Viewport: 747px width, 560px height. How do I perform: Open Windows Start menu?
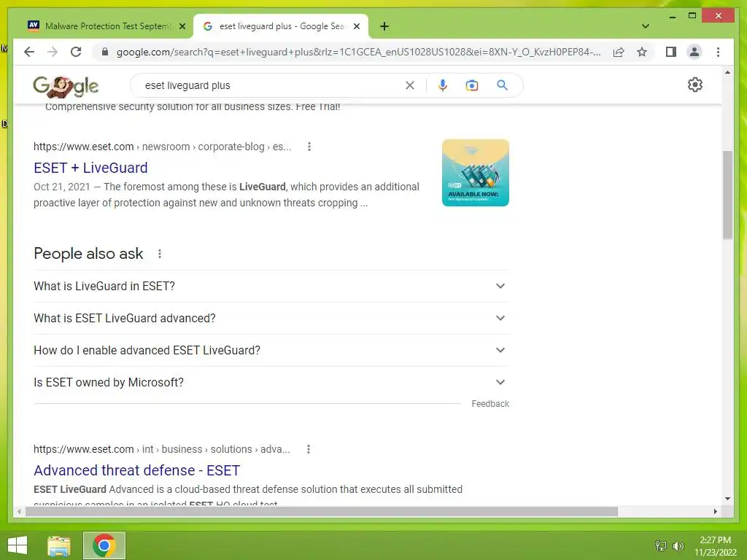point(18,545)
